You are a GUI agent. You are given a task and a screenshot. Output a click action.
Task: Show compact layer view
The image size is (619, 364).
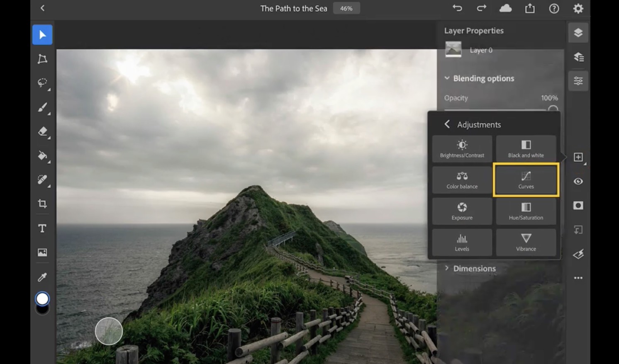click(578, 33)
